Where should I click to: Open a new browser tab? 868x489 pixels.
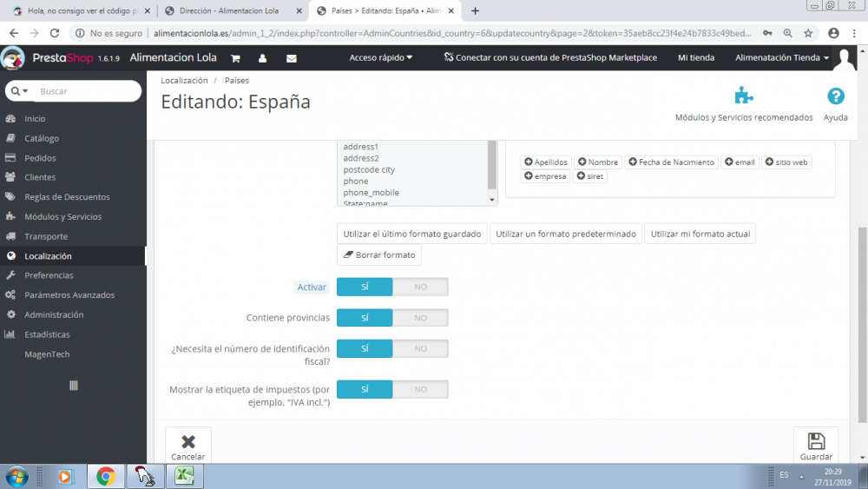coord(475,10)
